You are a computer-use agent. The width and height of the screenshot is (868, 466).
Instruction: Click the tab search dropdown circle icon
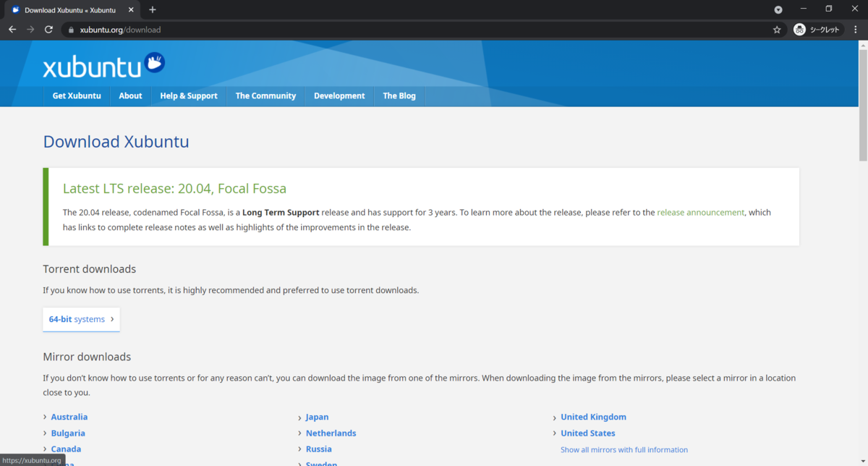coord(778,9)
